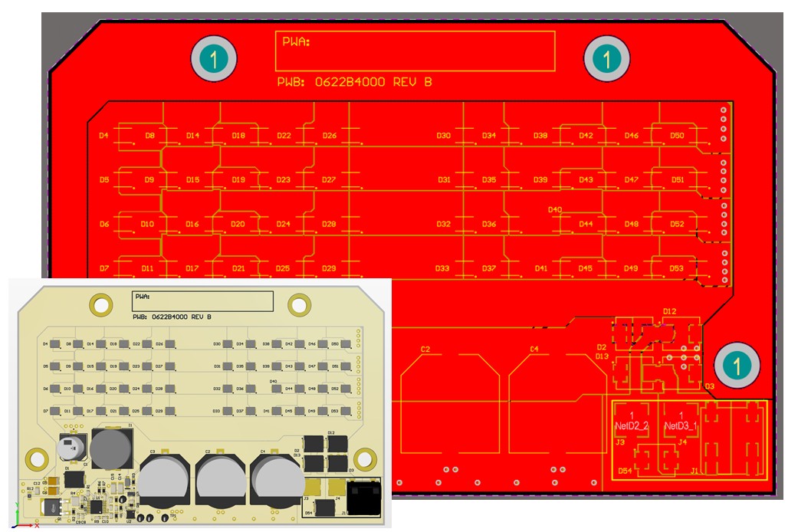Click the D40 designator label
Screen dimensions: 798x532
tap(555, 209)
